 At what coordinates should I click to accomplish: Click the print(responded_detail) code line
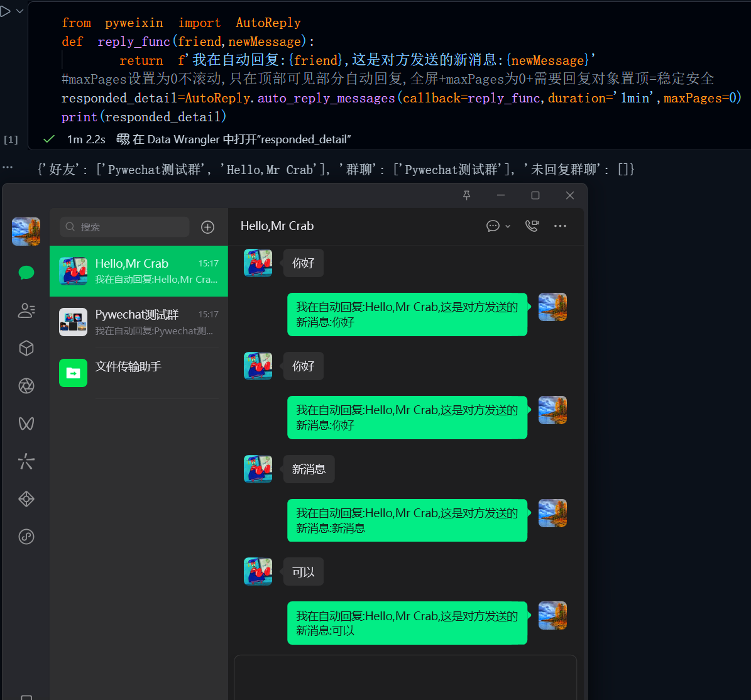click(144, 117)
